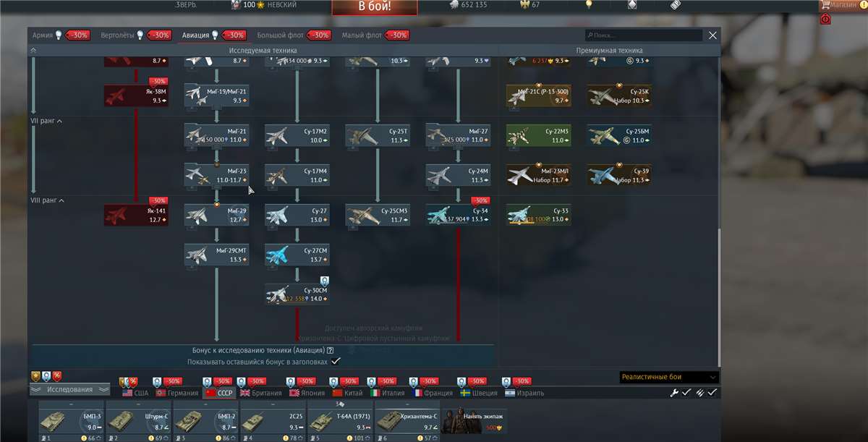The image size is (868, 442).
Task: Select the МиГ-29СМТ aircraft card
Action: click(x=216, y=255)
